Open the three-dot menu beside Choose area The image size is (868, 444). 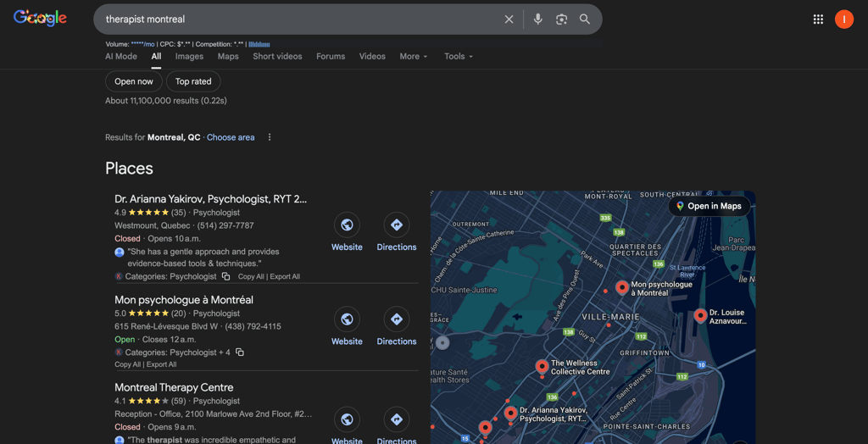click(x=270, y=137)
